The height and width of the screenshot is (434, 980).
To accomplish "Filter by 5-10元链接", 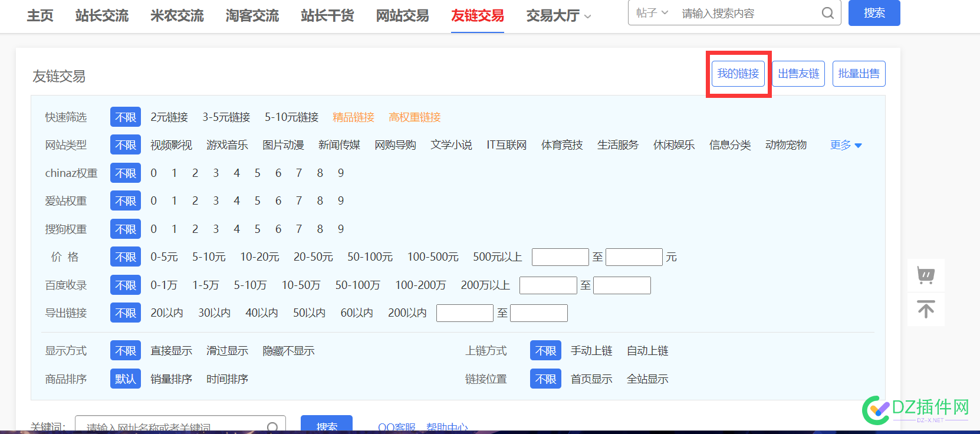I will click(291, 117).
